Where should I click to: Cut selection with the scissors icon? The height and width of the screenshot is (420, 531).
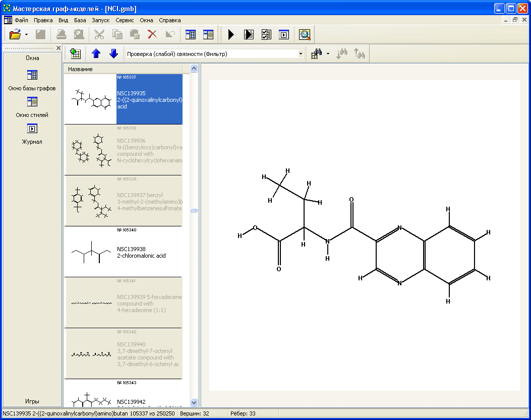click(99, 34)
